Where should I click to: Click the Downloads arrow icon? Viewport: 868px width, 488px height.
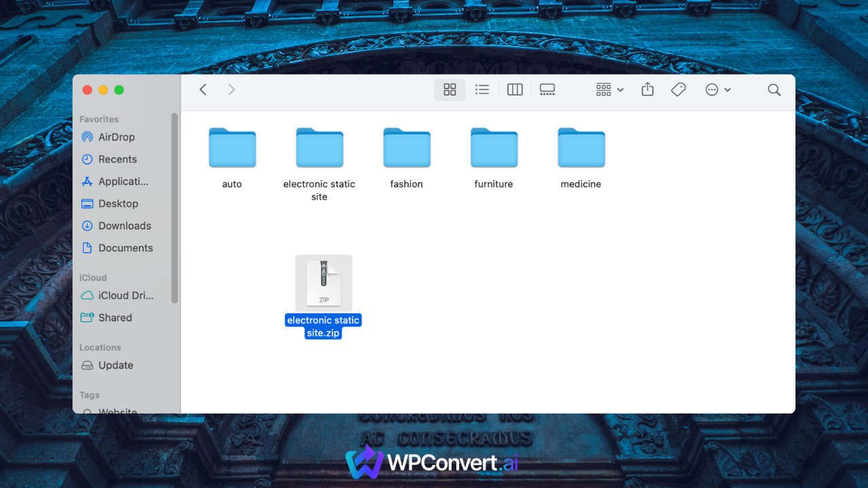pyautogui.click(x=87, y=226)
